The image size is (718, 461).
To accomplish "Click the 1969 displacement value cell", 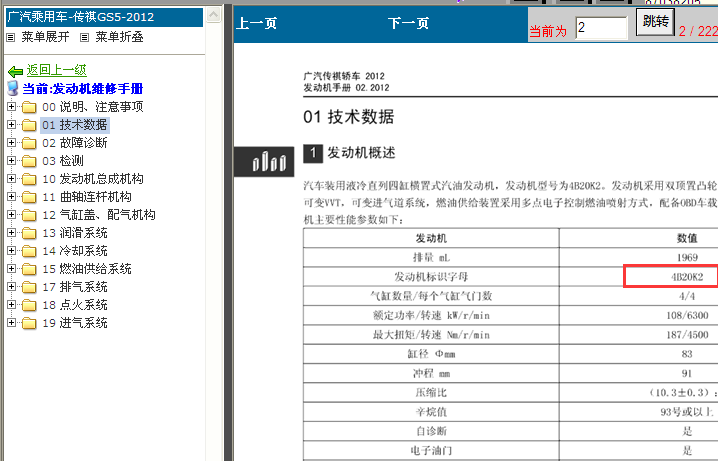I will coord(687,257).
